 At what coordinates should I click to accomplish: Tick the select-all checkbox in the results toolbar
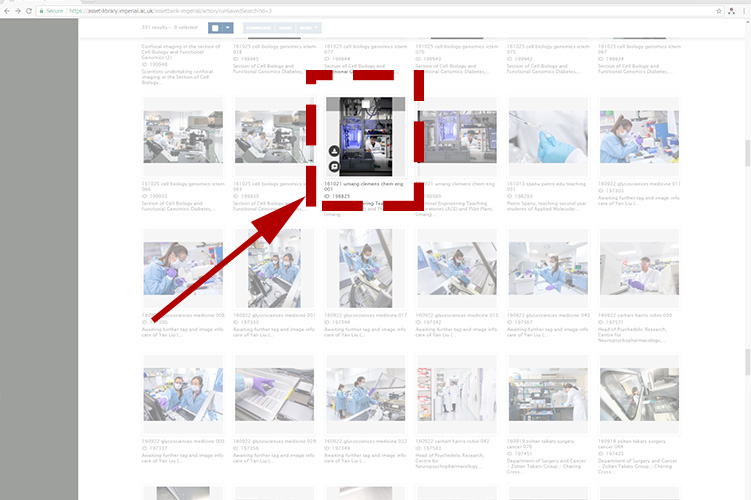[x=214, y=29]
